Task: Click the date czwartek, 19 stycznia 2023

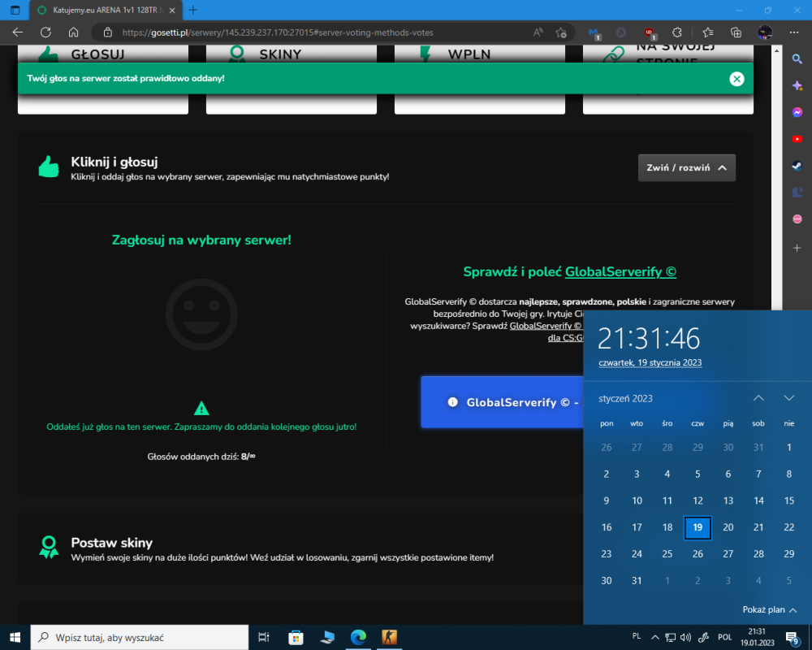Action: [x=650, y=363]
